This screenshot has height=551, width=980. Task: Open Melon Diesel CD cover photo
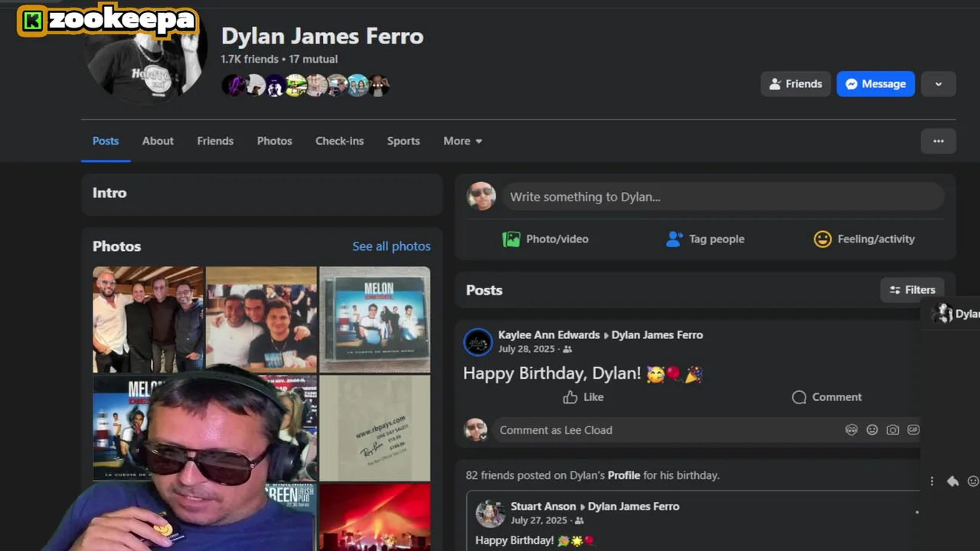pos(374,319)
